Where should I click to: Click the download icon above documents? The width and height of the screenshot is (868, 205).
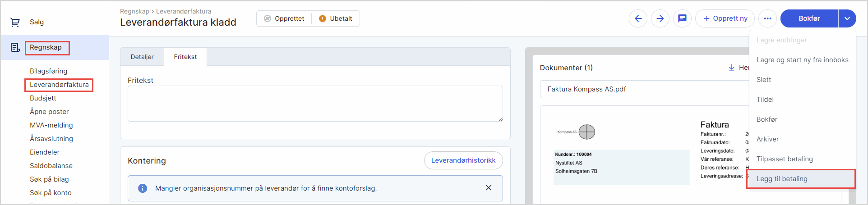tap(731, 68)
